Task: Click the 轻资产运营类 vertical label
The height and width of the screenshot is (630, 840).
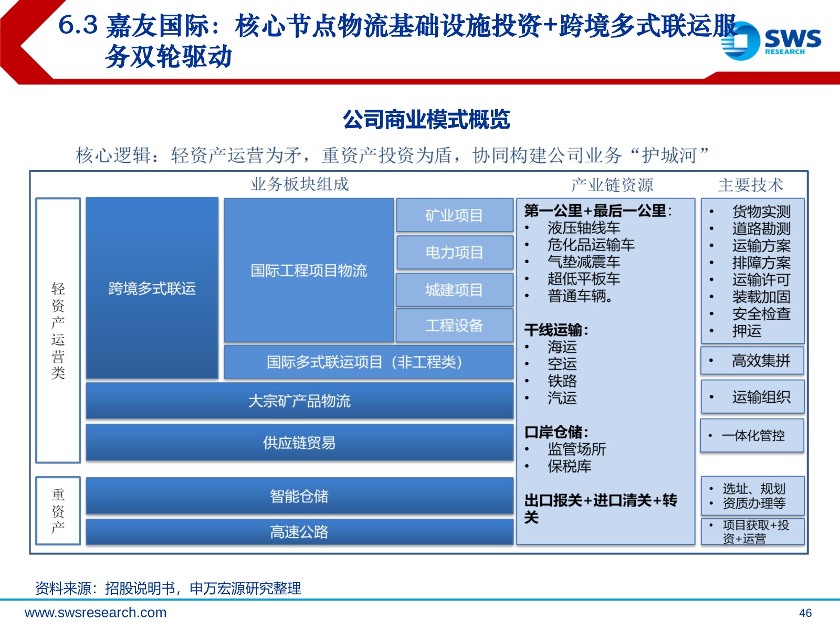Action: (x=58, y=331)
